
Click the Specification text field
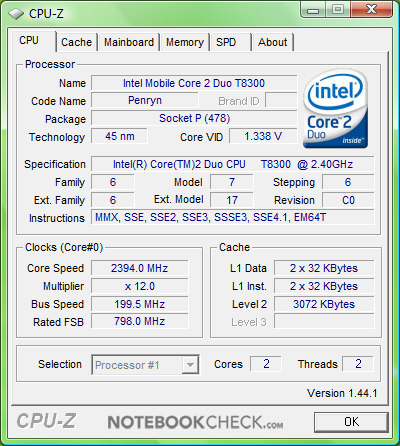233,164
